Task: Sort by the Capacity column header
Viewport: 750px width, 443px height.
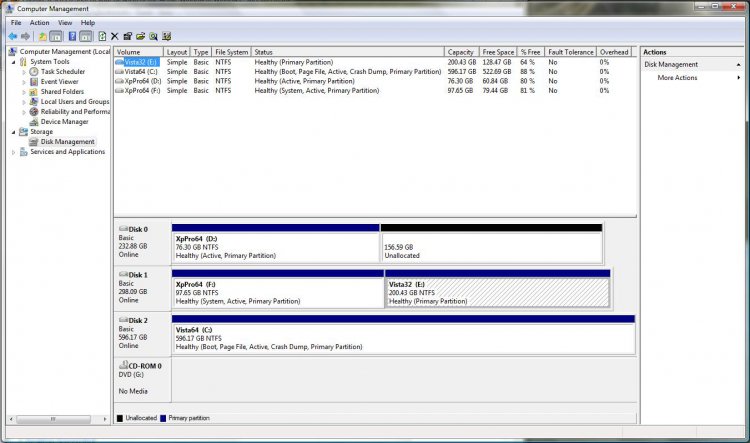Action: click(461, 52)
